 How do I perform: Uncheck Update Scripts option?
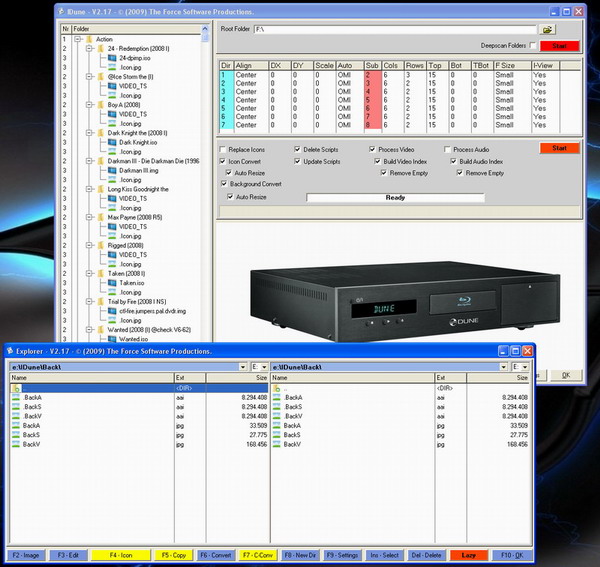coord(297,161)
